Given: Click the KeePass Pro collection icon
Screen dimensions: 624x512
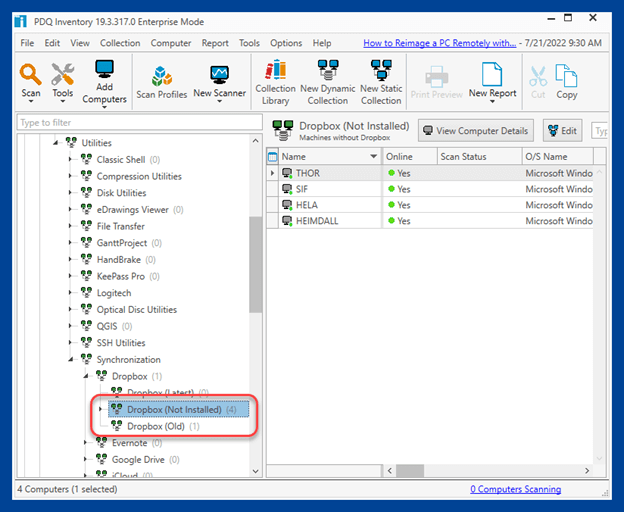Looking at the screenshot, I should pos(86,275).
